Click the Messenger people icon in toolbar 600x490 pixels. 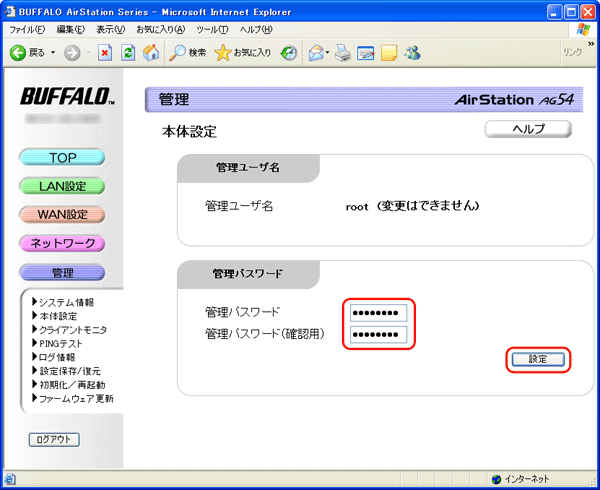click(411, 52)
